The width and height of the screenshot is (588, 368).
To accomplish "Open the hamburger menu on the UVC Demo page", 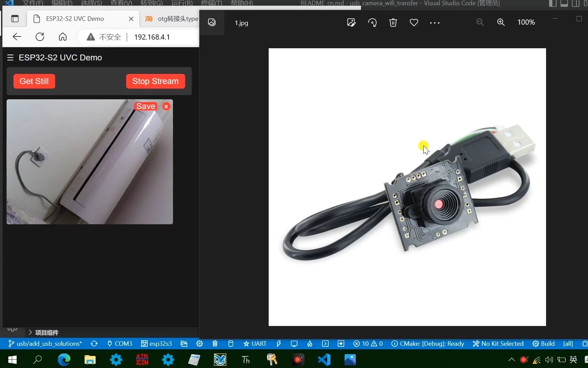I will point(10,57).
